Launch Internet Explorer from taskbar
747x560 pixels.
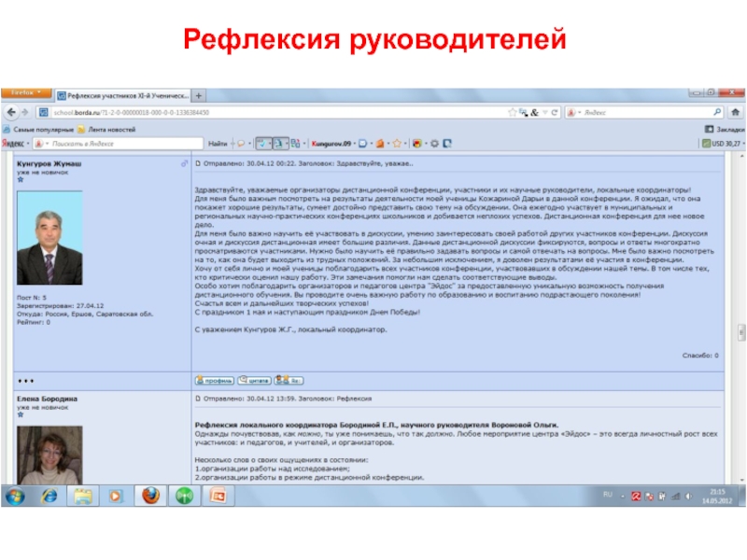coord(49,497)
